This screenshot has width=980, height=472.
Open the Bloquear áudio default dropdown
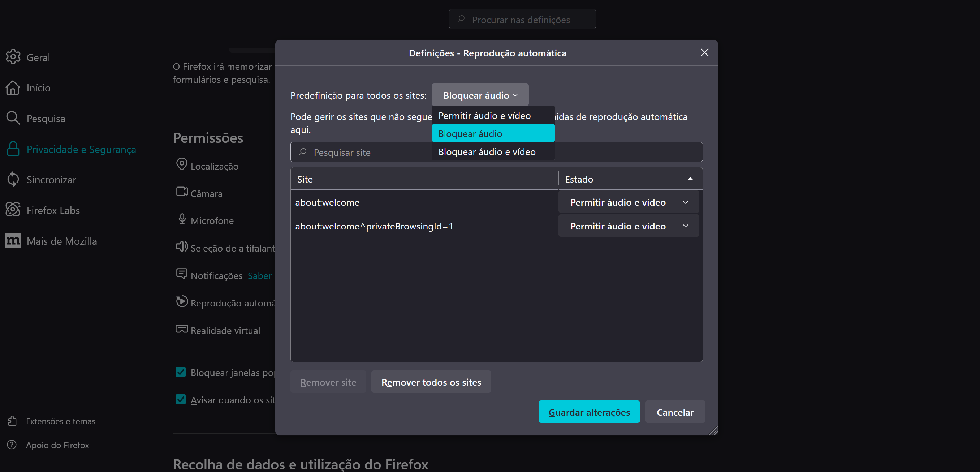coord(480,95)
